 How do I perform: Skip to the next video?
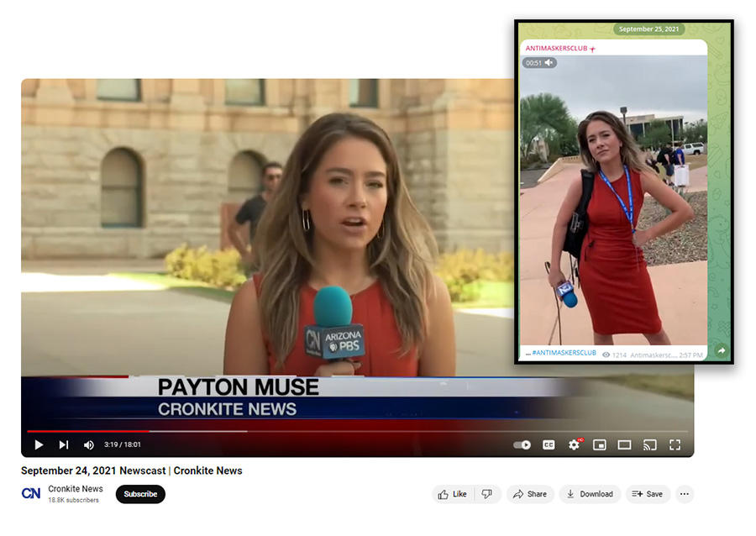point(63,445)
